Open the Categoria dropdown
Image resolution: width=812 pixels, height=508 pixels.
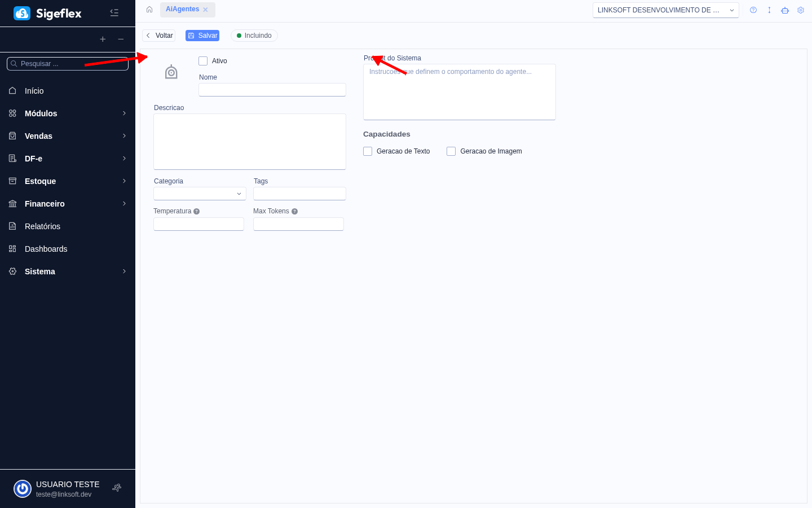200,194
